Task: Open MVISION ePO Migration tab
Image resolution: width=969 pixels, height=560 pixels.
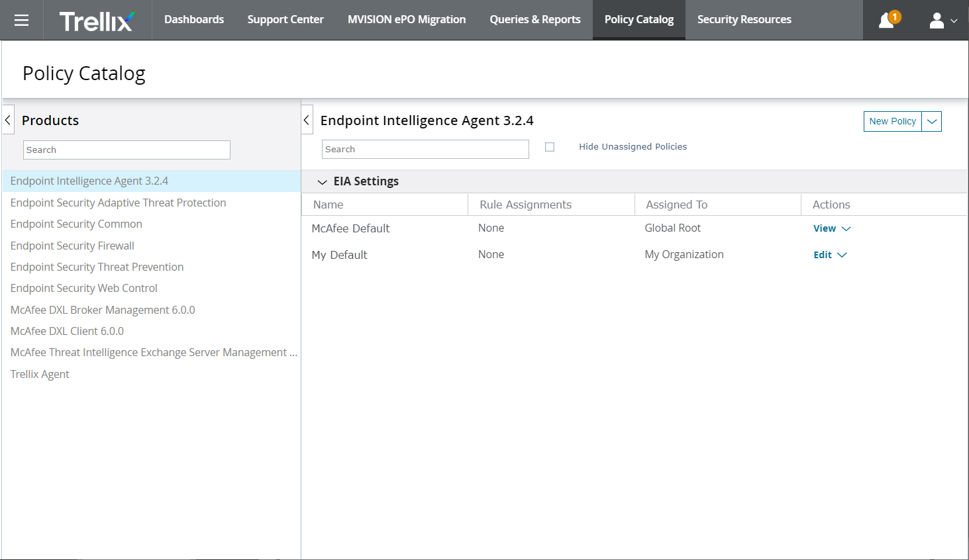Action: [x=407, y=20]
